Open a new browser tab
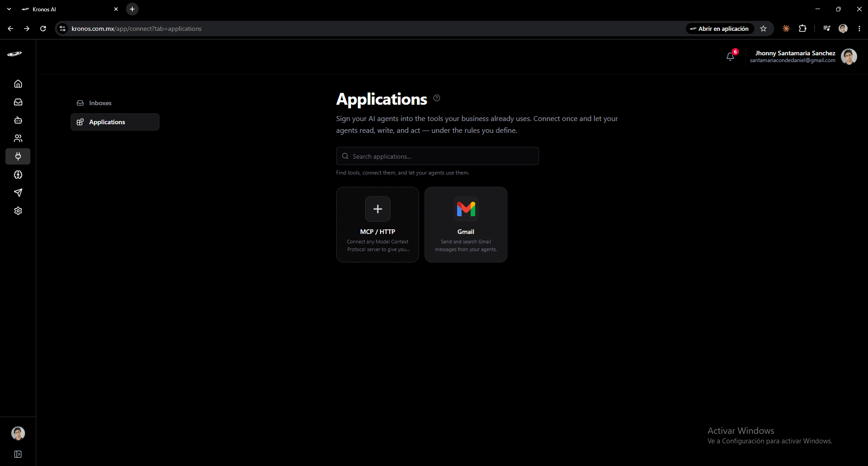868x466 pixels. 132,9
